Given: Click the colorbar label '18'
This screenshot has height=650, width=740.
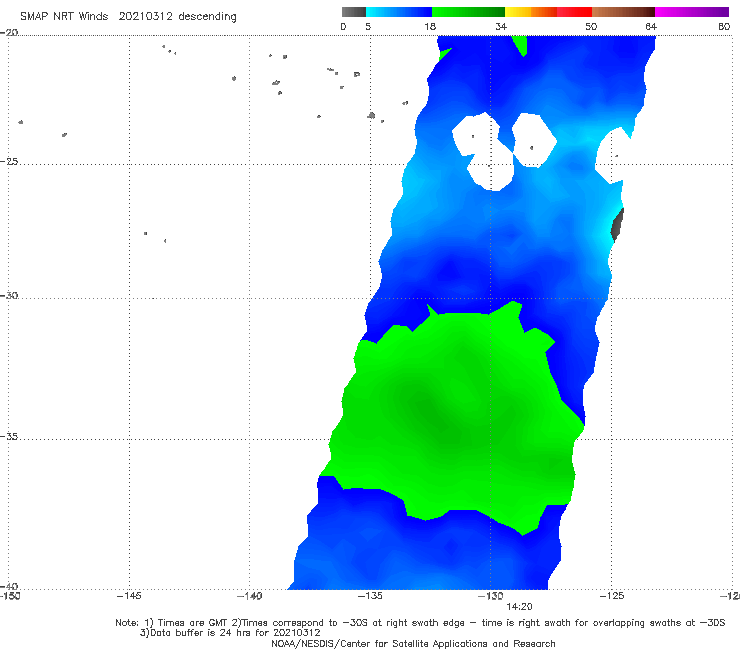Looking at the screenshot, I should click(430, 26).
